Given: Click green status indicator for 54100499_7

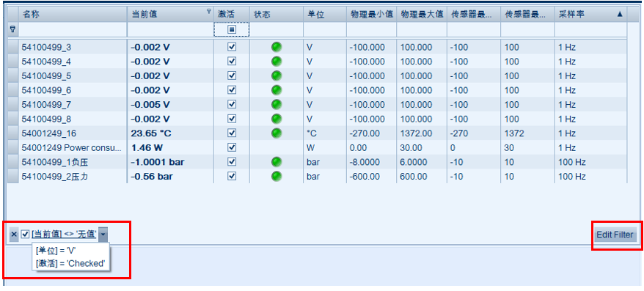Looking at the screenshot, I should click(277, 104).
